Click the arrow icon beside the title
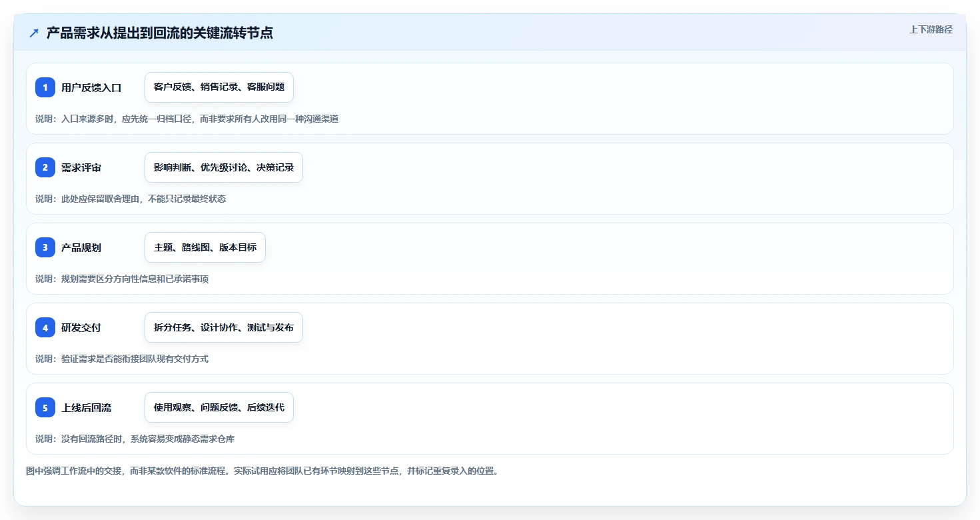 point(34,33)
